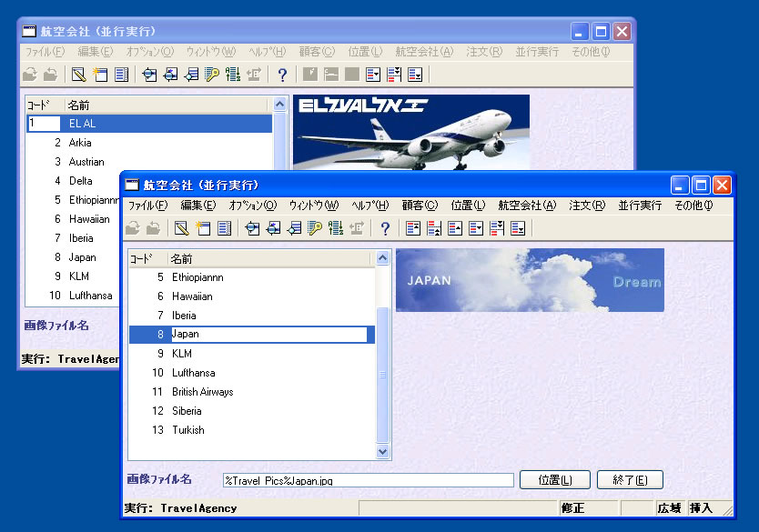
Task: Click scroll up arrow of front airline list
Action: pos(382,257)
